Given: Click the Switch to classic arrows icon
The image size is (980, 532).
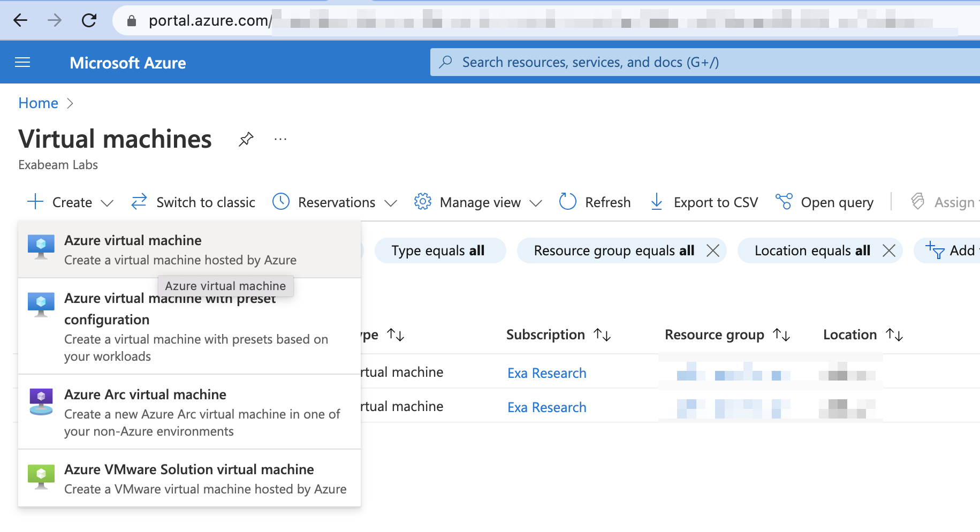Looking at the screenshot, I should click(139, 202).
